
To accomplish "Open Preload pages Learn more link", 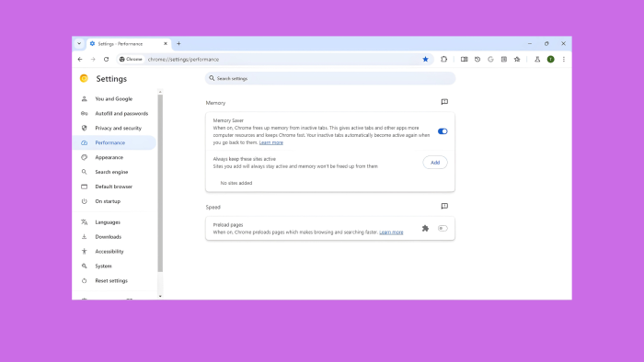I will point(391,232).
